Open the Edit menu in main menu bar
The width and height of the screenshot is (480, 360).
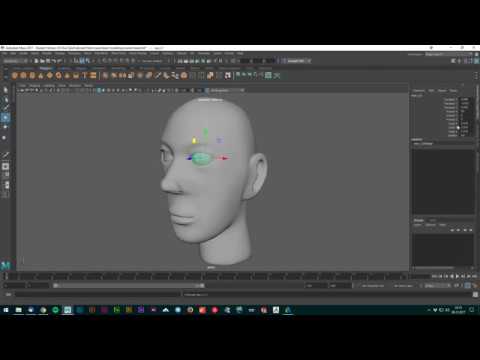[x=13, y=53]
